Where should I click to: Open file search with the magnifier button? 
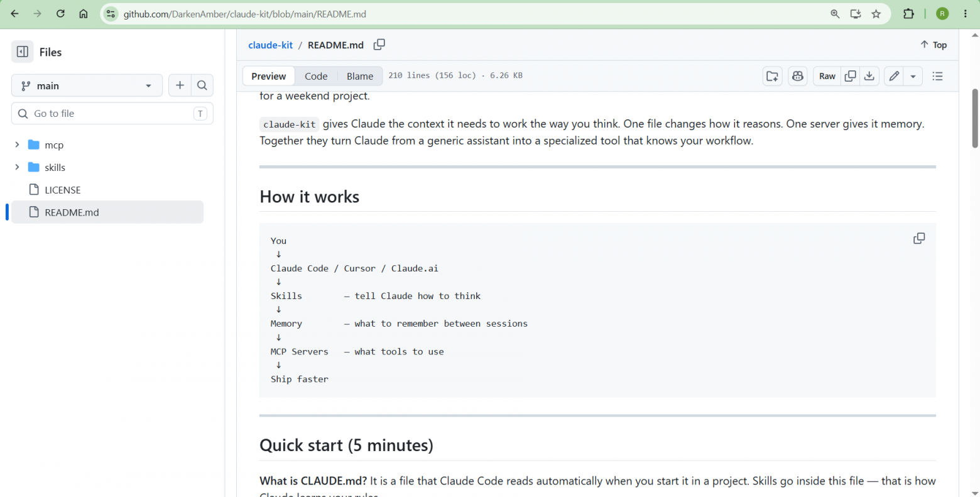[x=202, y=85]
